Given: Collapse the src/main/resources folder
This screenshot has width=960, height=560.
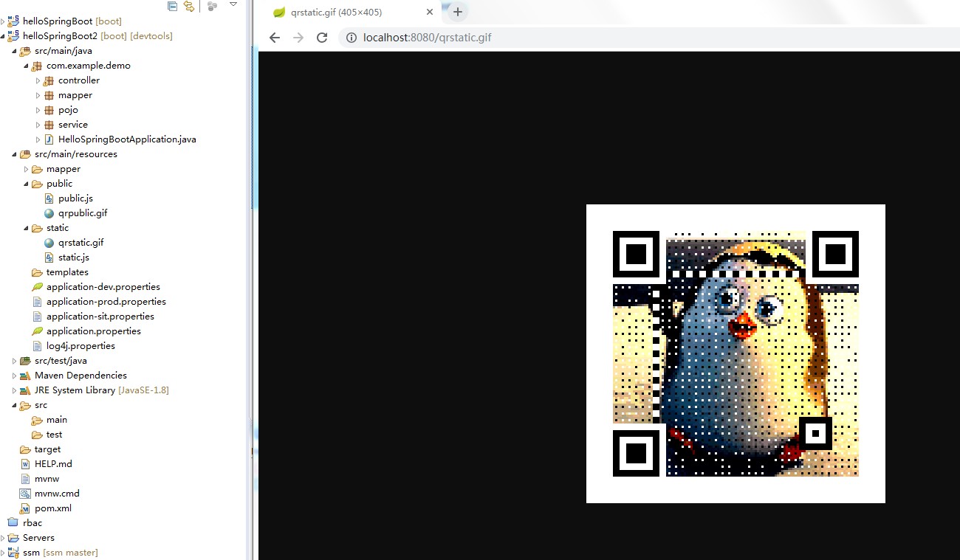Looking at the screenshot, I should (x=14, y=154).
